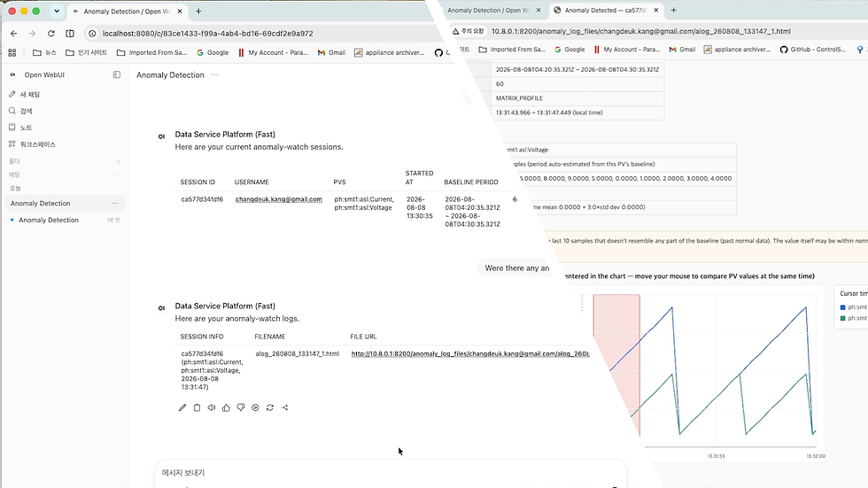Open the Google bookmark in right window
The width and height of the screenshot is (868, 488).
[570, 50]
